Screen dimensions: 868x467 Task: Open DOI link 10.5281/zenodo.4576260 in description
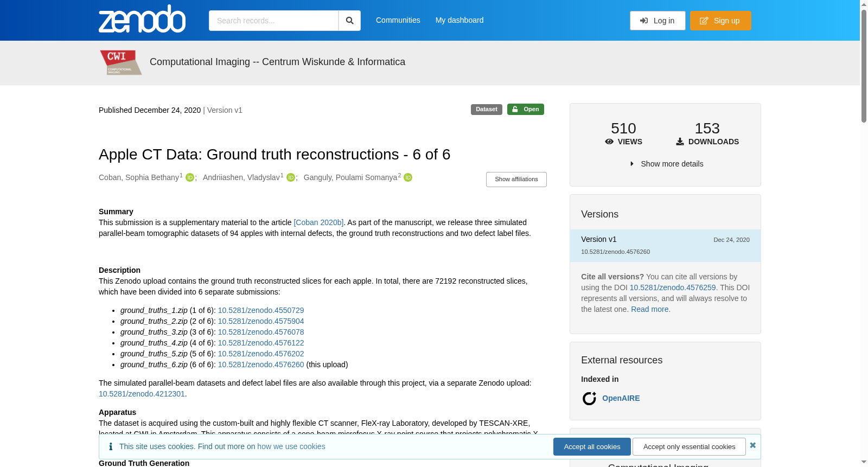(x=261, y=364)
